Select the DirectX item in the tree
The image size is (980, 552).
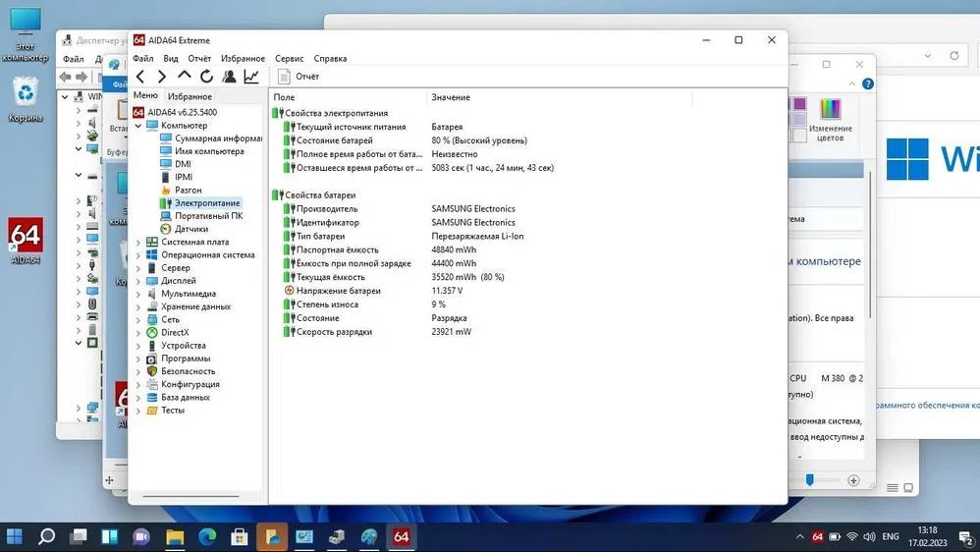coord(175,333)
